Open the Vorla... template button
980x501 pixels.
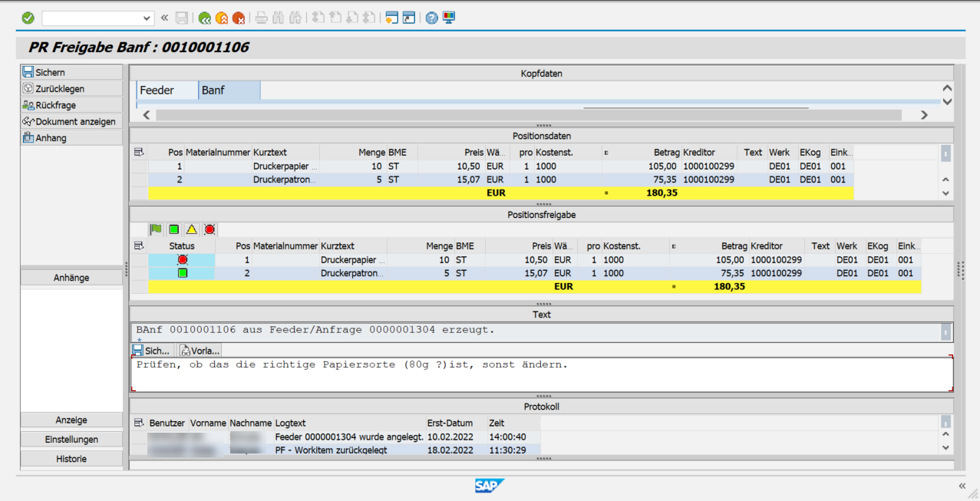[198, 350]
